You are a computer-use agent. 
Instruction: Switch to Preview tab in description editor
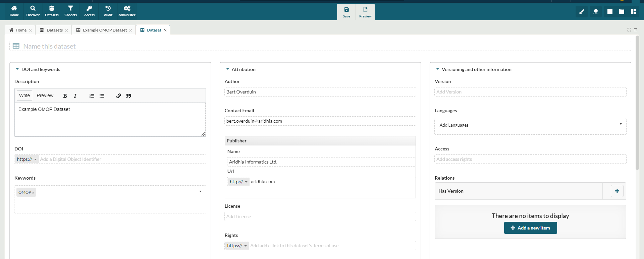tap(45, 95)
